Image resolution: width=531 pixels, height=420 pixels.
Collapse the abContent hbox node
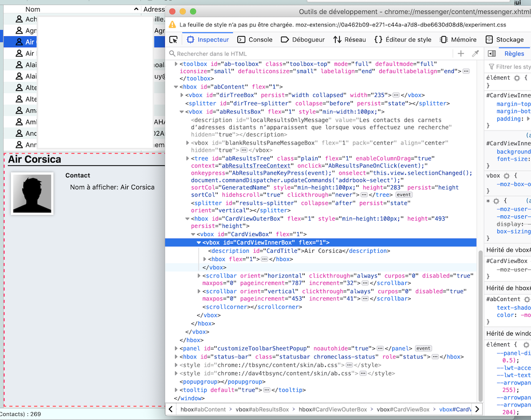[177, 87]
